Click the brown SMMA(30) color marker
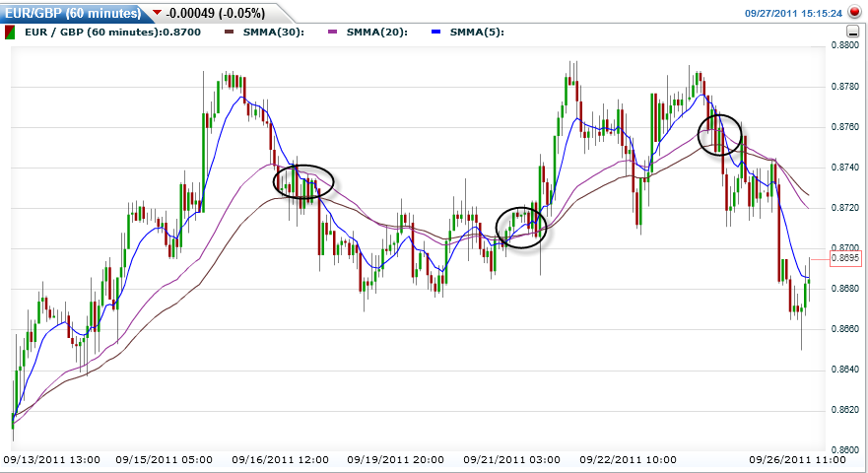The height and width of the screenshot is (473, 868). pyautogui.click(x=231, y=33)
